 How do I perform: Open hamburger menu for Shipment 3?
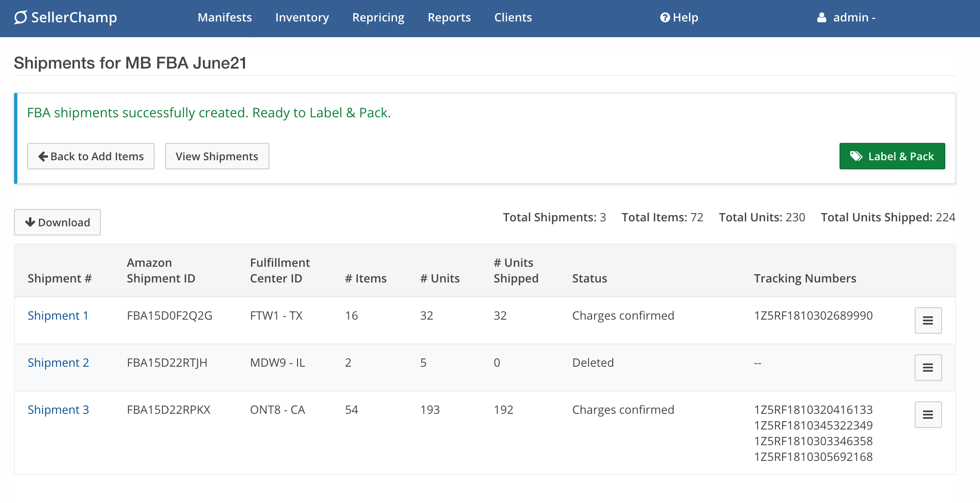928,415
